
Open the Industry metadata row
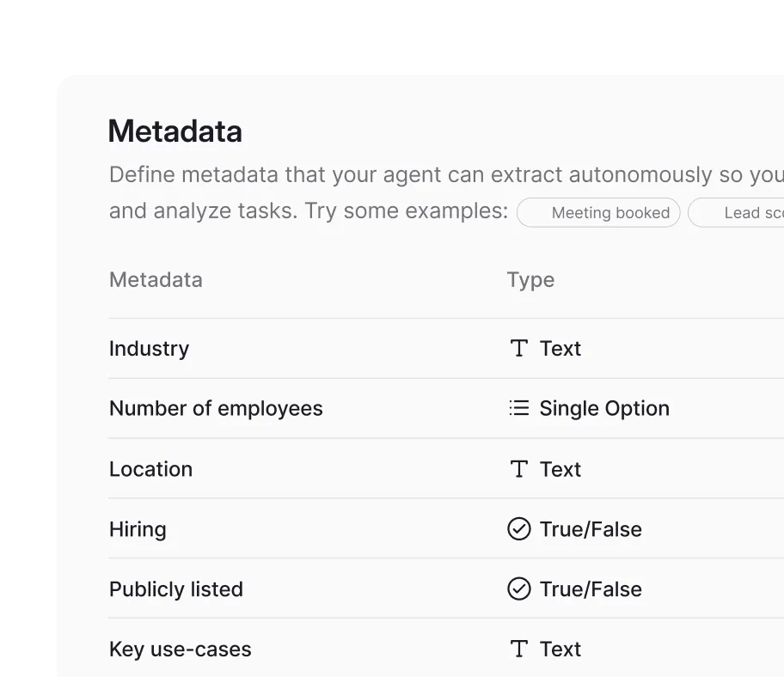pos(149,348)
